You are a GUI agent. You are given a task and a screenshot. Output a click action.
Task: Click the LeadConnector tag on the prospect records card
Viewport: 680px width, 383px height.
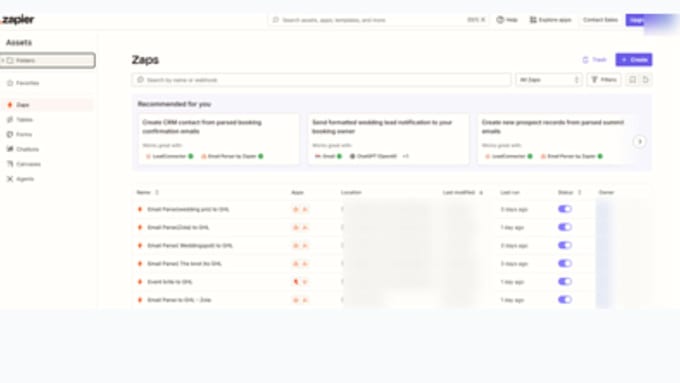pyautogui.click(x=509, y=156)
